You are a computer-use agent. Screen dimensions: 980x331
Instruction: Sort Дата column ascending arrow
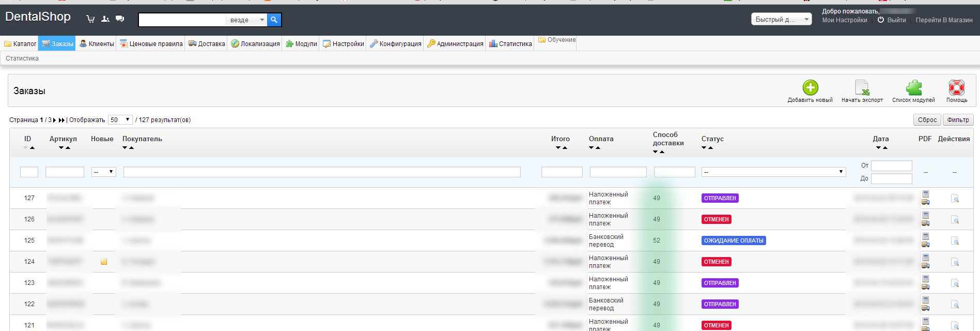pyautogui.click(x=885, y=148)
